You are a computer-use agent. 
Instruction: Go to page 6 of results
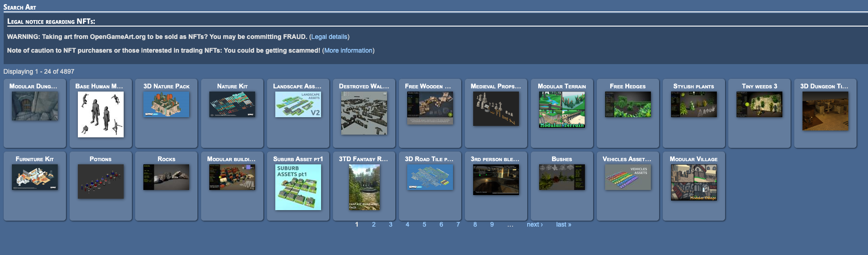[441, 224]
